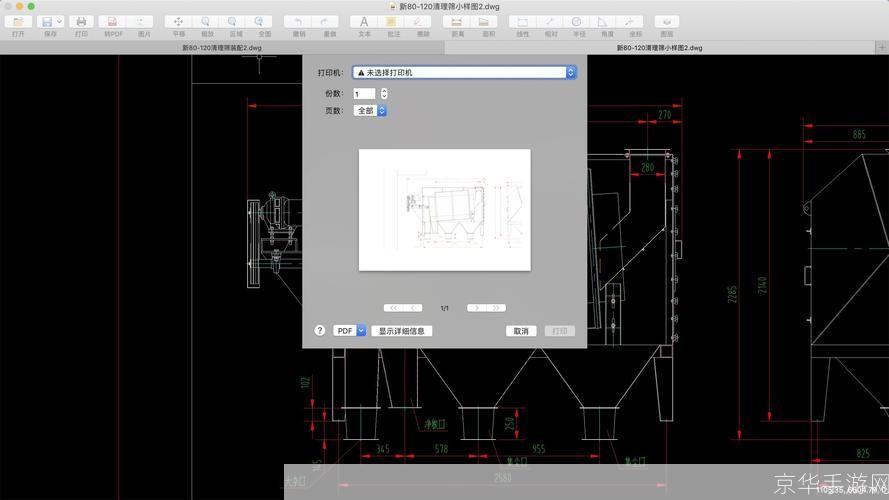Select the Text (文本) annotation tool
The width and height of the screenshot is (889, 500).
[364, 22]
